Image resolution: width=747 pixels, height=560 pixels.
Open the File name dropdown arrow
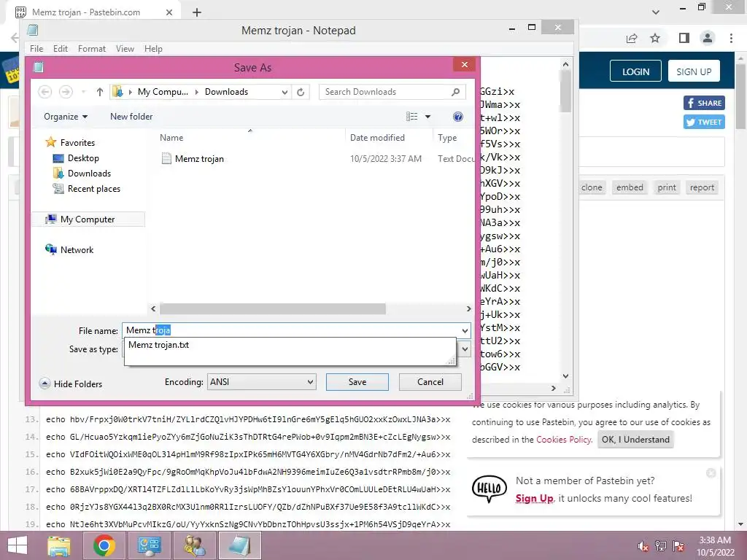pyautogui.click(x=465, y=330)
